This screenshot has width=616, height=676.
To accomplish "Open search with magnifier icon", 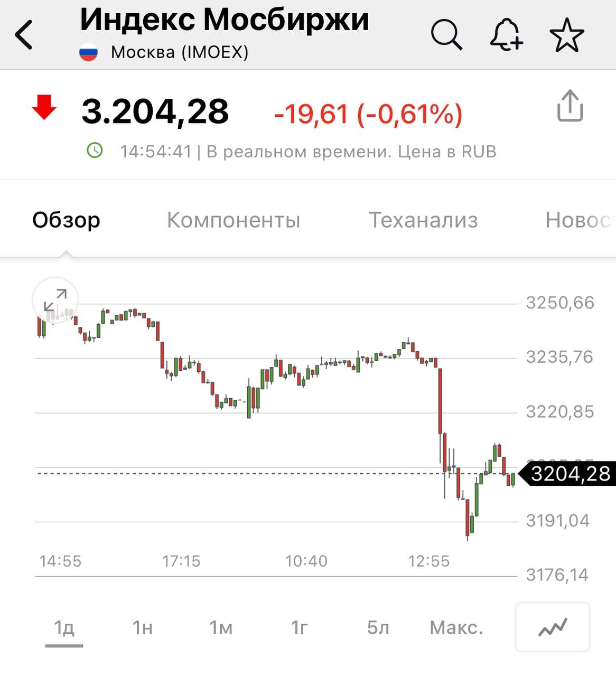I will (446, 35).
